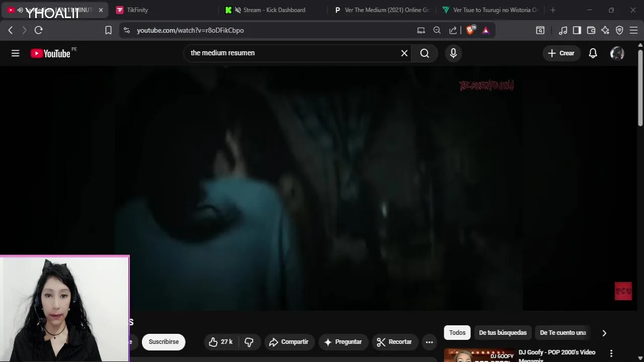
Task: Start voice search with microphone
Action: 453,53
